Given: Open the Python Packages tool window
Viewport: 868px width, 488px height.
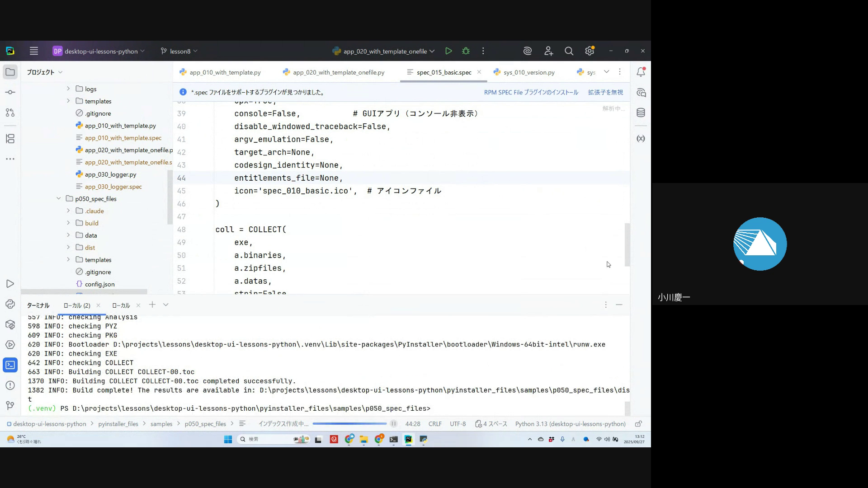Looking at the screenshot, I should coord(10,324).
